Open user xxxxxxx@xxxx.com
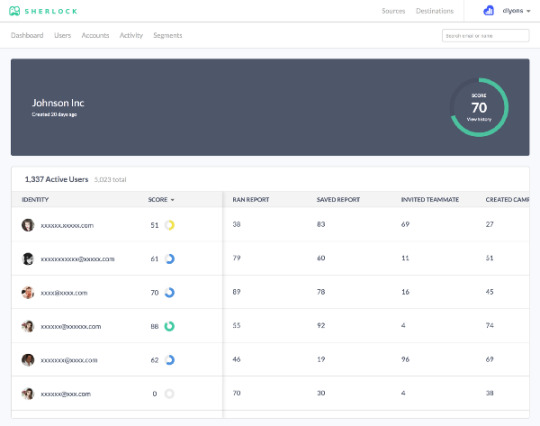 tap(69, 360)
